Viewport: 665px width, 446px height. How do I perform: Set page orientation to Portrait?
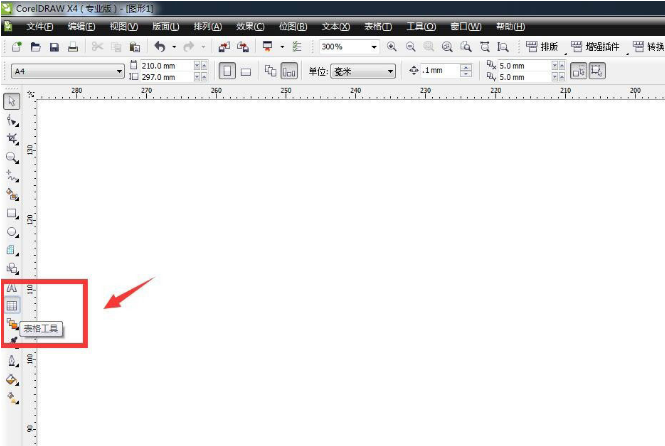coord(227,71)
